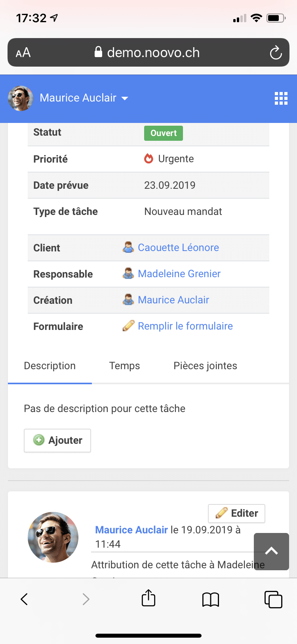The height and width of the screenshot is (644, 297).
Task: Click the Ajouter description button
Action: (x=57, y=440)
